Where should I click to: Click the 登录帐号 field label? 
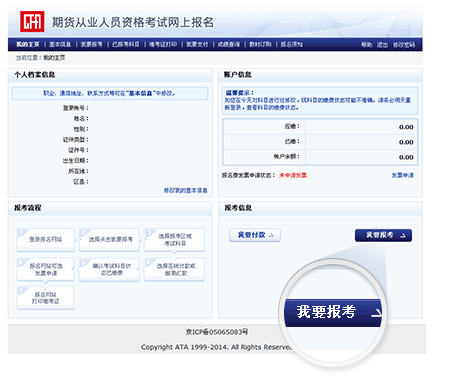pos(76,108)
